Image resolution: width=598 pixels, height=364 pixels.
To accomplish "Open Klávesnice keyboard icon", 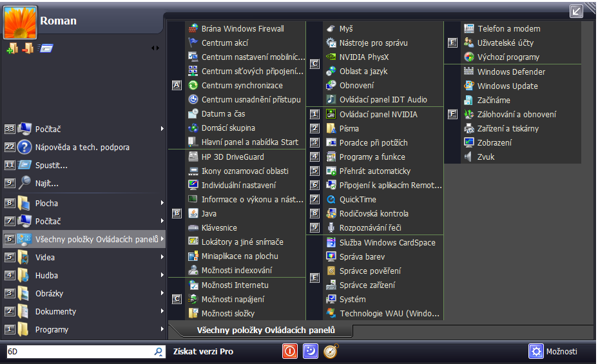I will (x=193, y=227).
